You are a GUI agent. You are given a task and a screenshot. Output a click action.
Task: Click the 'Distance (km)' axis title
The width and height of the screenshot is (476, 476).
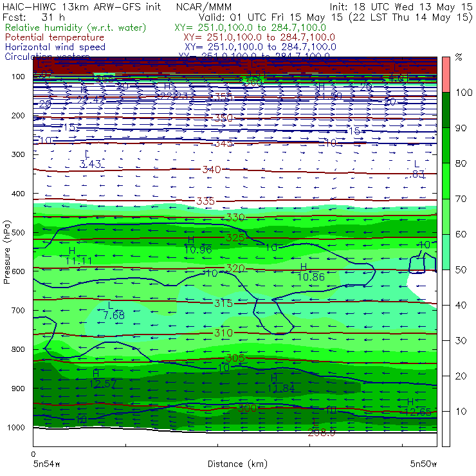click(237, 464)
